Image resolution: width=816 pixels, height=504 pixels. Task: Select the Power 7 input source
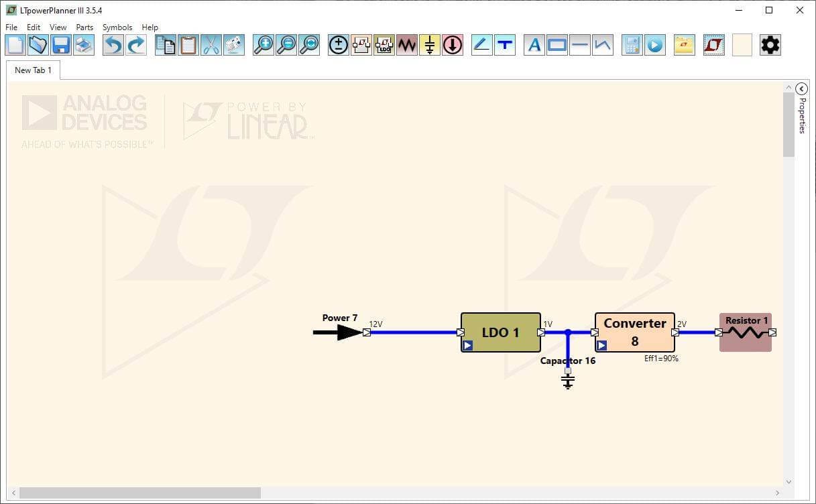(342, 331)
